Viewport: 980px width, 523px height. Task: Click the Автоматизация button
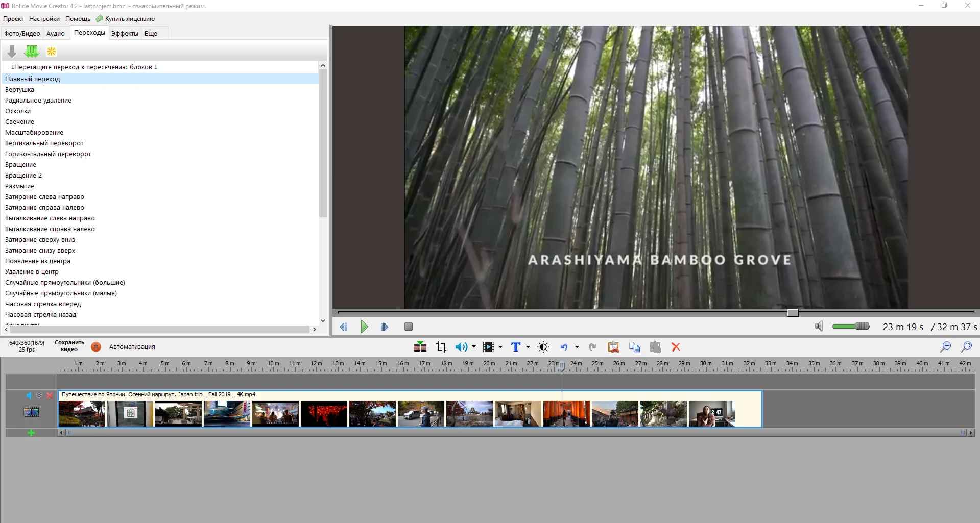pyautogui.click(x=132, y=347)
